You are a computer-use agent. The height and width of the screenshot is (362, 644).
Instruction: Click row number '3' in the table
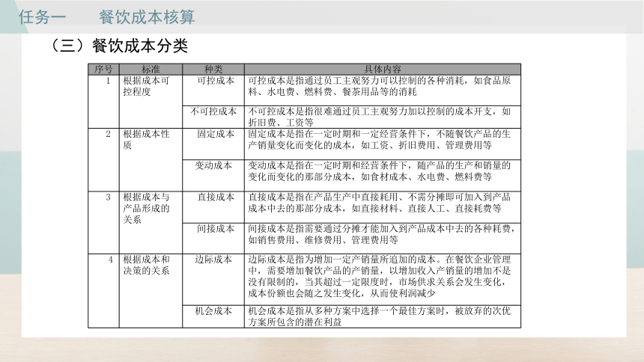pos(108,197)
